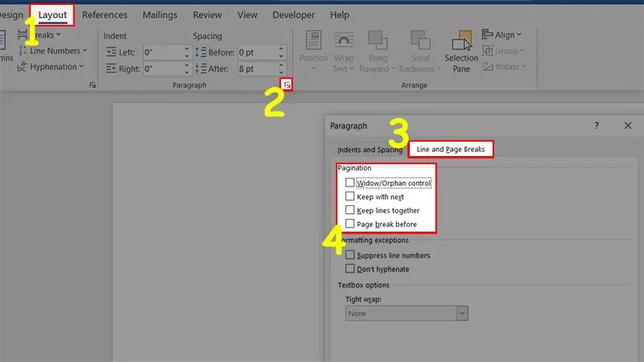Click the Right indent icon
This screenshot has height=362, width=644.
[x=111, y=68]
